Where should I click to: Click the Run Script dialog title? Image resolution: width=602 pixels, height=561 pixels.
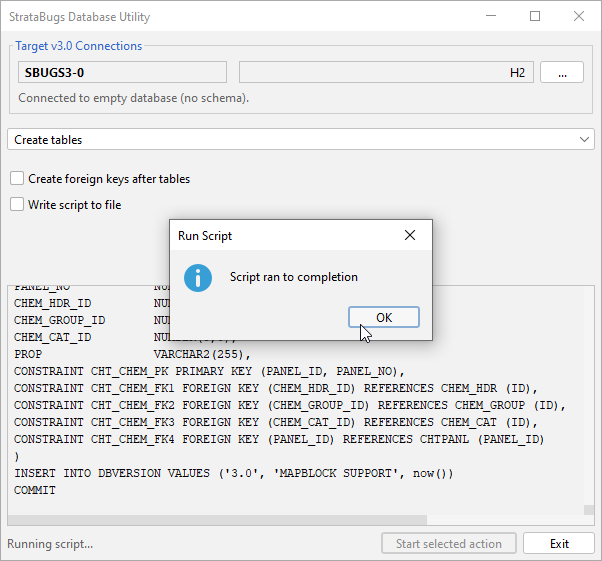click(x=205, y=235)
